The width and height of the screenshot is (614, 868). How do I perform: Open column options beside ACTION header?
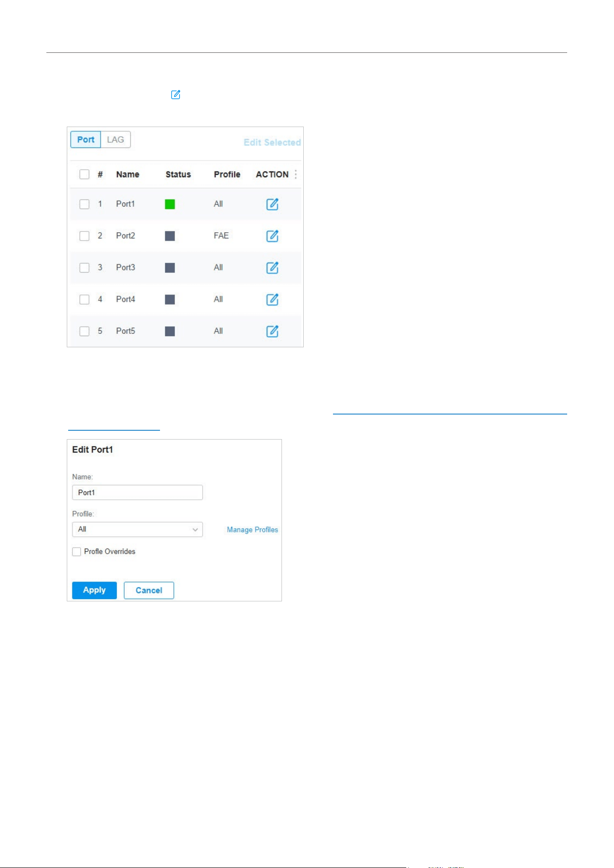click(x=296, y=174)
